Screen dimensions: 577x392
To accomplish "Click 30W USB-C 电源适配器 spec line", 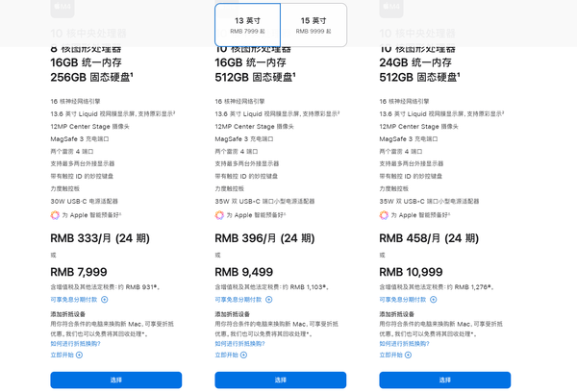I will pyautogui.click(x=85, y=201).
